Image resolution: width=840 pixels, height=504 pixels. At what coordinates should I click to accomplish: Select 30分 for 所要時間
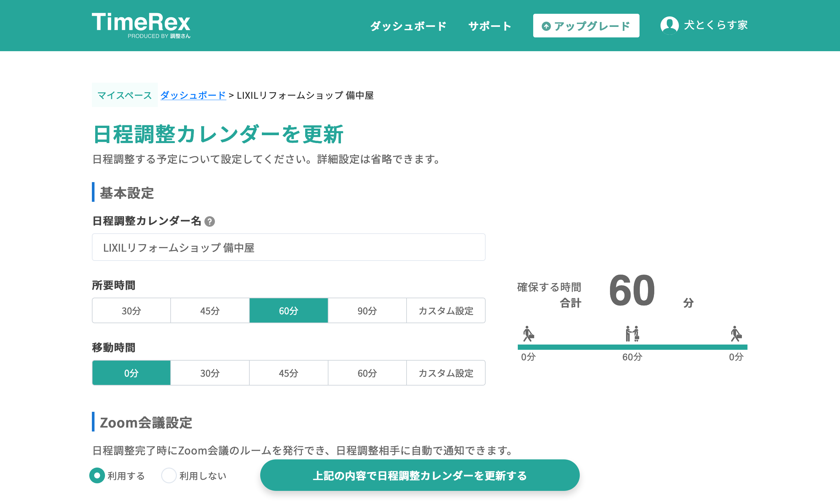pyautogui.click(x=131, y=310)
